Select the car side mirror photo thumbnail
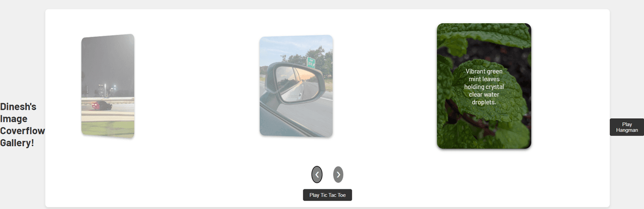 pos(296,86)
